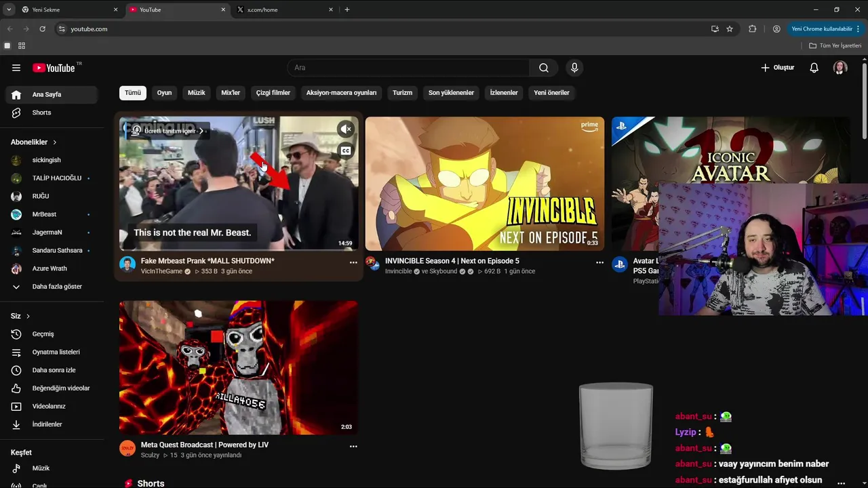Select Yeni öneriler filter chip

(x=551, y=93)
